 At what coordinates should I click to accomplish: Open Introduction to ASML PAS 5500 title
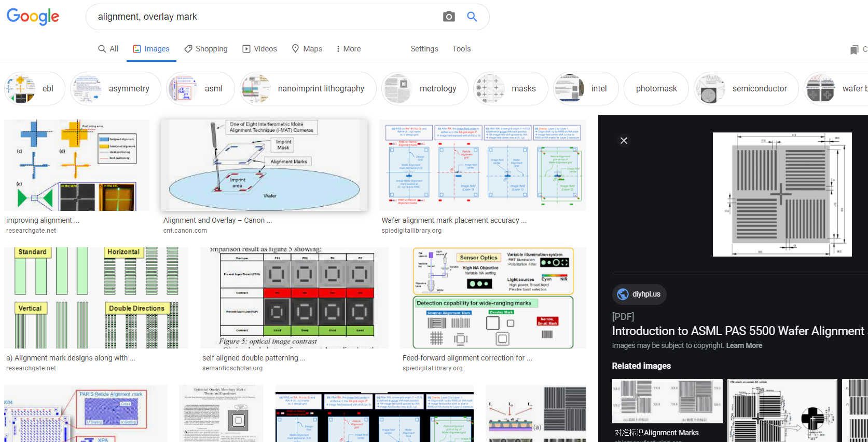(739, 331)
